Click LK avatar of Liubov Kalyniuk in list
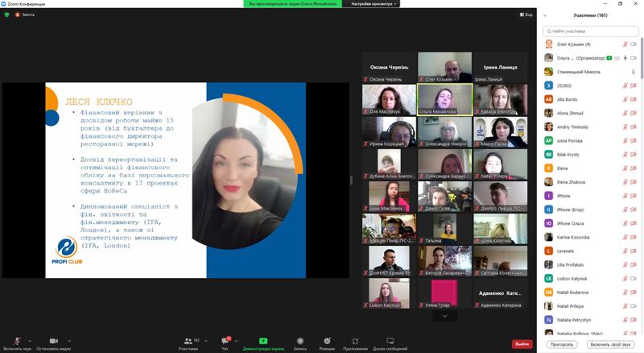This screenshot has height=353, width=644. 548,278
